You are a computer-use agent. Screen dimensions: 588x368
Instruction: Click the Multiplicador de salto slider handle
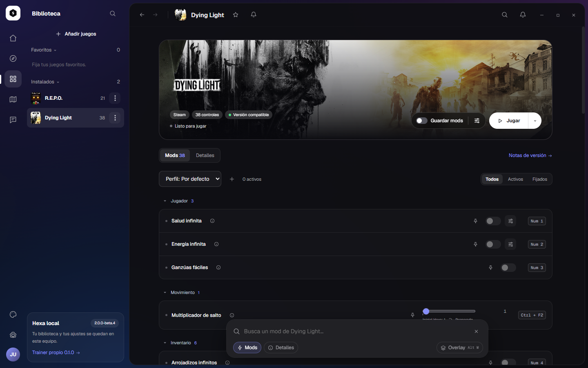(426, 311)
